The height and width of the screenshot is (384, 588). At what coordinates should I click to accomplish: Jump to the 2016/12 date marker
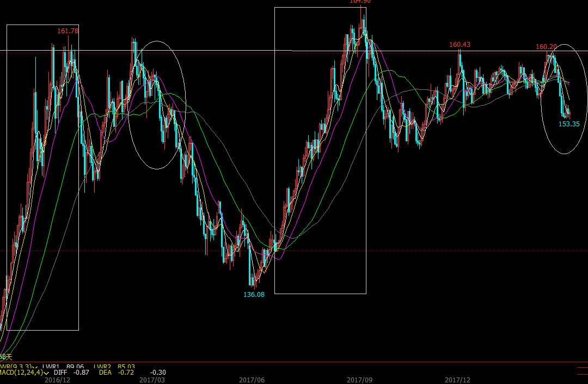pyautogui.click(x=57, y=380)
